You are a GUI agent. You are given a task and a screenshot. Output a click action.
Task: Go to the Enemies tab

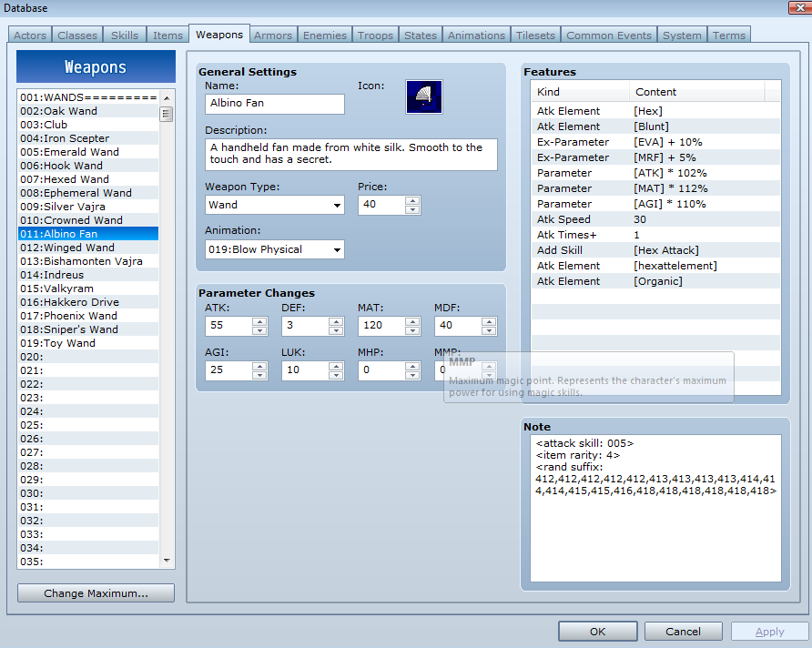tap(325, 35)
